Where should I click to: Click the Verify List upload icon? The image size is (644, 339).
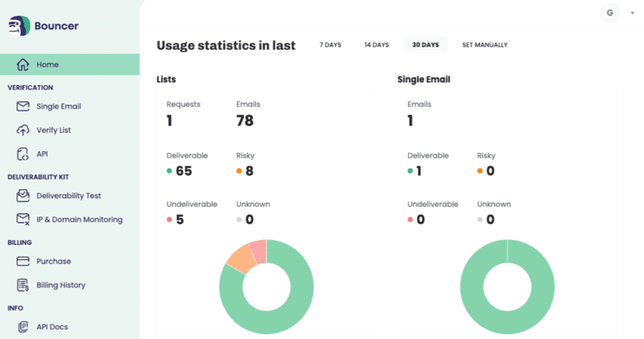pos(23,130)
